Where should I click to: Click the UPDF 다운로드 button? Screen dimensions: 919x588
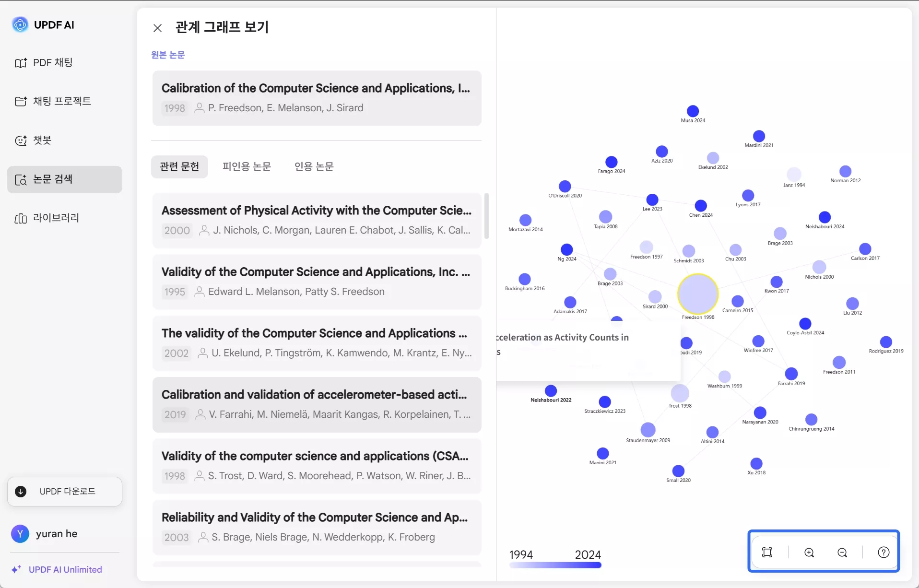click(x=65, y=491)
